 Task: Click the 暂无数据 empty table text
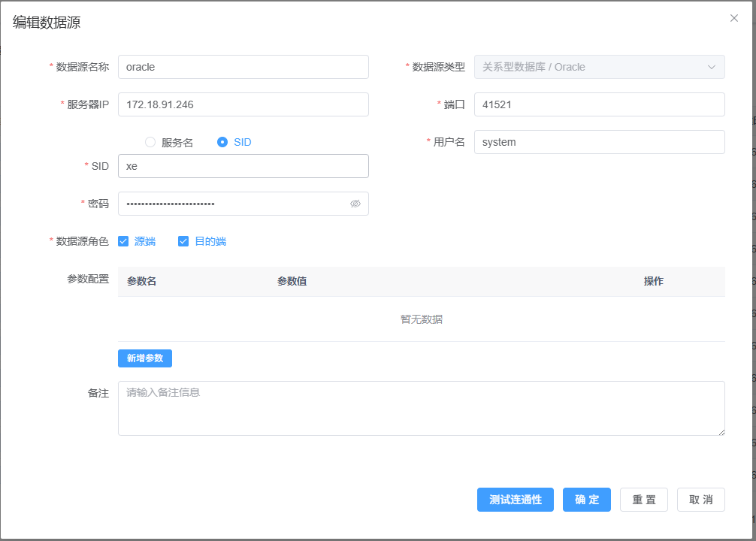[x=422, y=319]
